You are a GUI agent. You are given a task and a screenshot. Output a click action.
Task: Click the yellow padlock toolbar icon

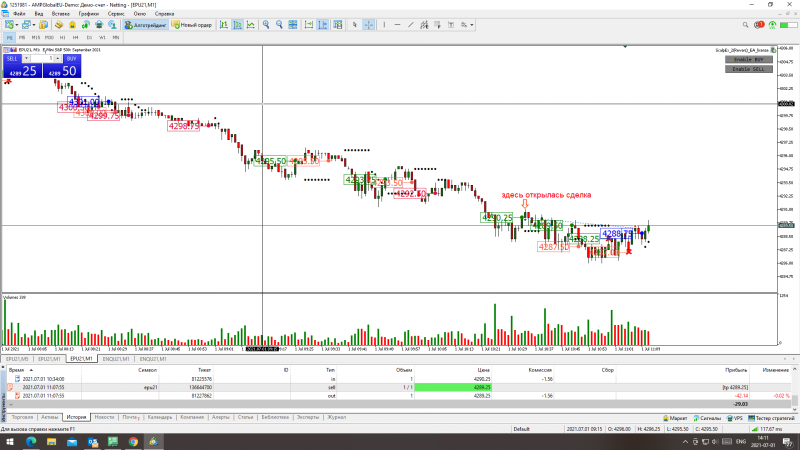(72, 24)
